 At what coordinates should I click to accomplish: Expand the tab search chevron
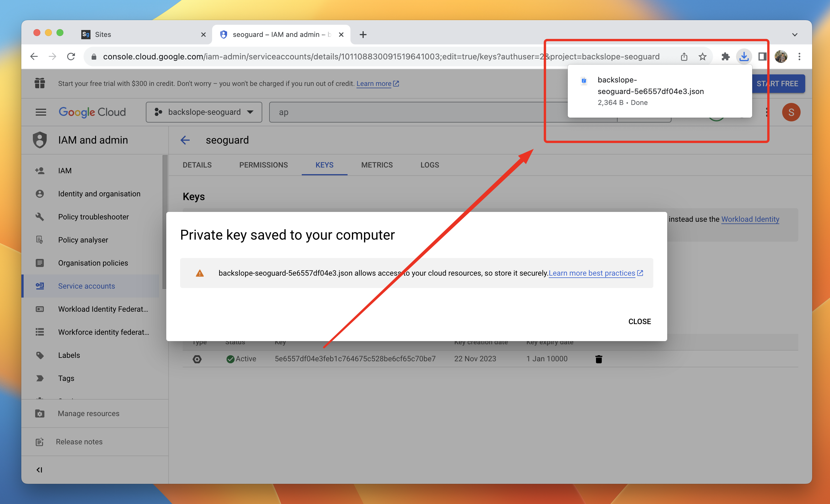795,34
